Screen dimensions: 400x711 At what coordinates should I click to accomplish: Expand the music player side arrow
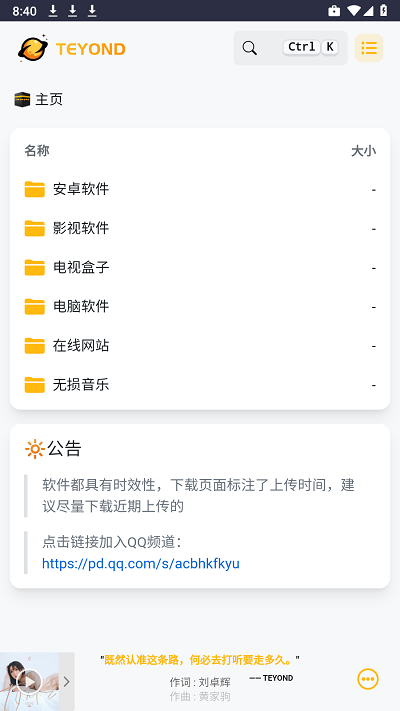[67, 682]
